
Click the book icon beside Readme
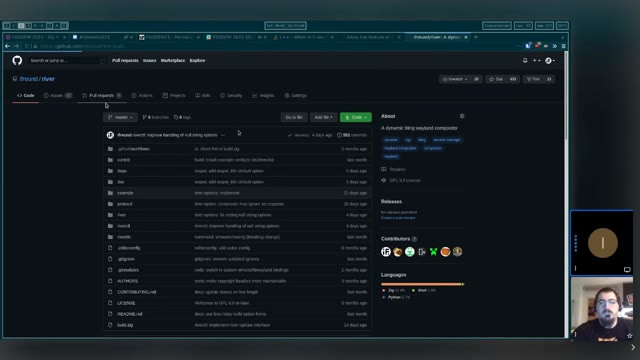[384, 169]
